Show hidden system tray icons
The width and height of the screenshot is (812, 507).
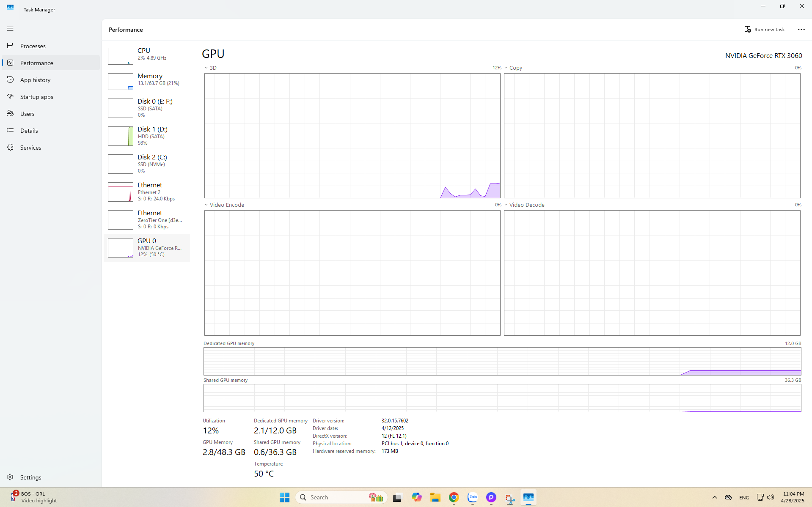tap(714, 497)
